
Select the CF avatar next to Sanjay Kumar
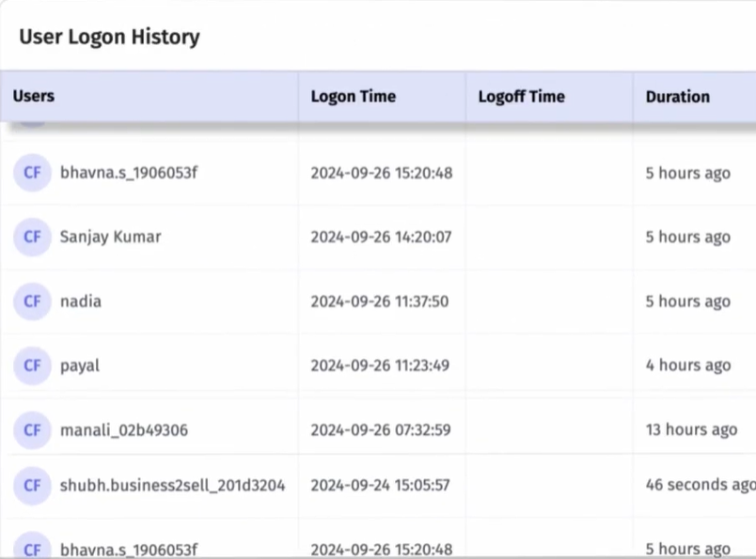[31, 237]
